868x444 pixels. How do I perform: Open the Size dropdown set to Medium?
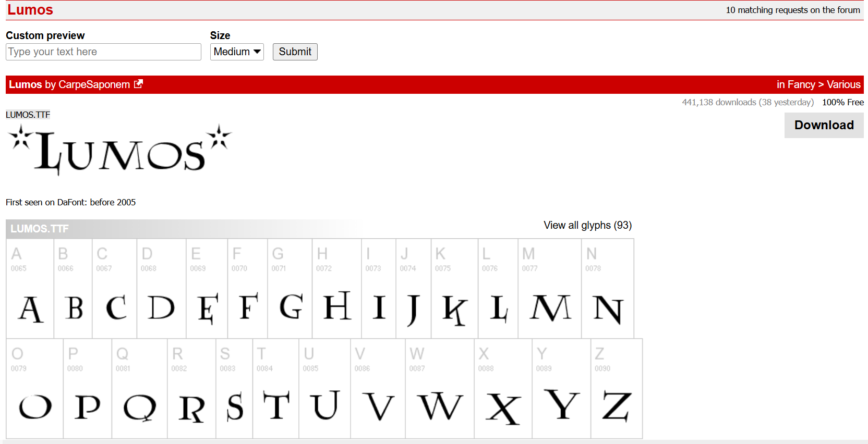click(237, 52)
